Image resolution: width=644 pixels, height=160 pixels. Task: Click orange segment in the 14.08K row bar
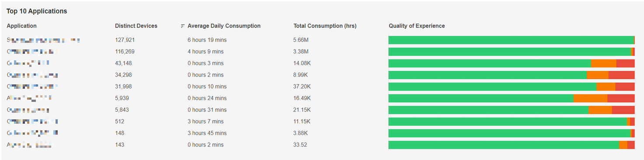[x=603, y=63]
